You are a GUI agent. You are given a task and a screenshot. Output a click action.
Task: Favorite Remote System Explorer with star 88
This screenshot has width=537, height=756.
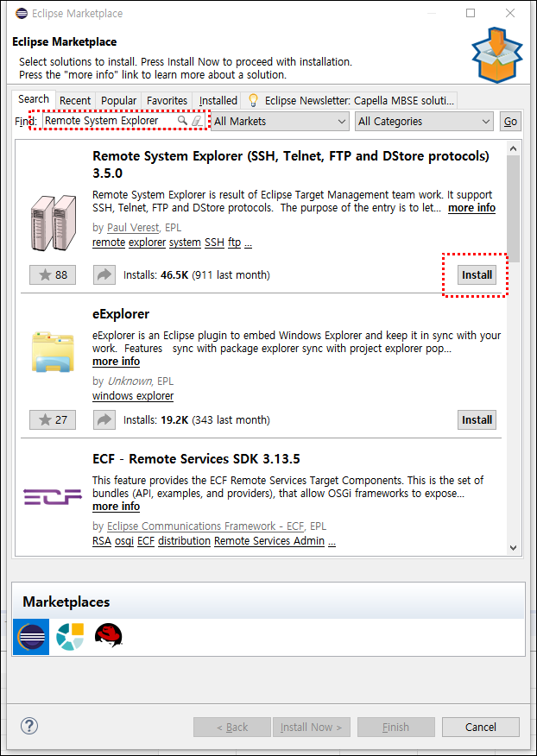click(53, 274)
